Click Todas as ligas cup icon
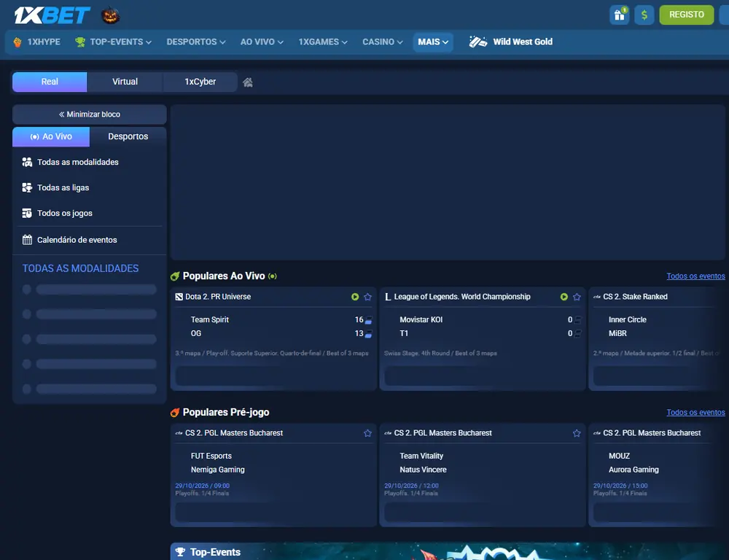The height and width of the screenshot is (560, 729). 27,187
